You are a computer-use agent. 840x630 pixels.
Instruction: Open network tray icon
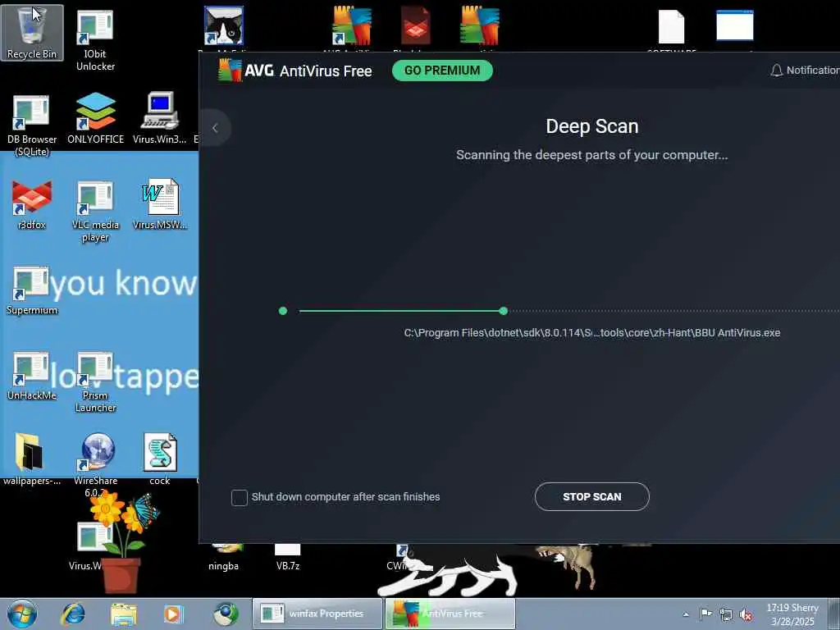(726, 614)
